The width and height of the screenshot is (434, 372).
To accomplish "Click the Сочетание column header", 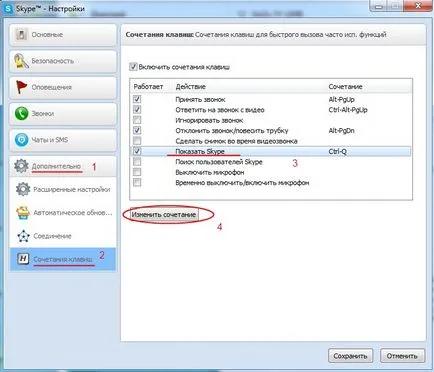I will pos(345,86).
